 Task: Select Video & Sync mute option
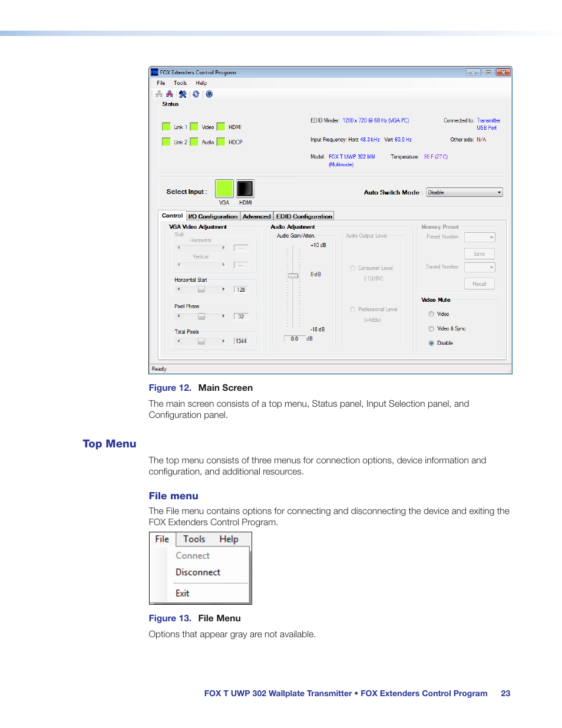click(431, 329)
